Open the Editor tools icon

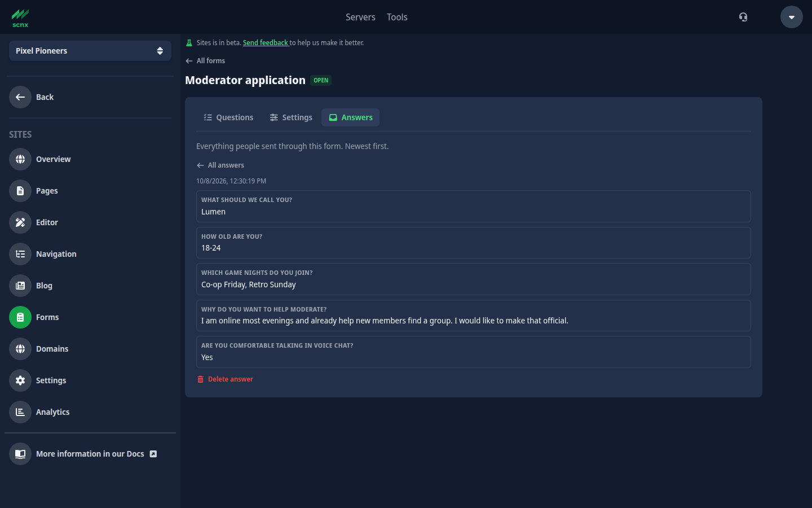(20, 222)
